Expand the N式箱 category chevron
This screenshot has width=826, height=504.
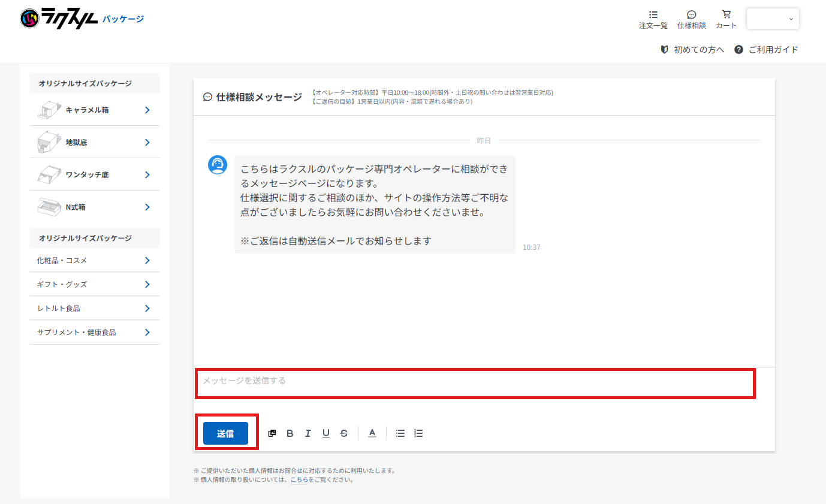[x=147, y=207]
